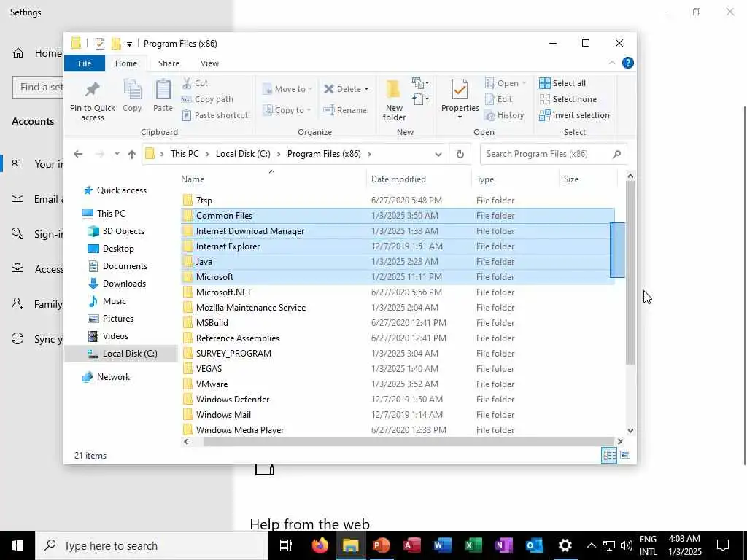
Task: Switch to the Share ribbon tab
Action: pyautogui.click(x=169, y=63)
